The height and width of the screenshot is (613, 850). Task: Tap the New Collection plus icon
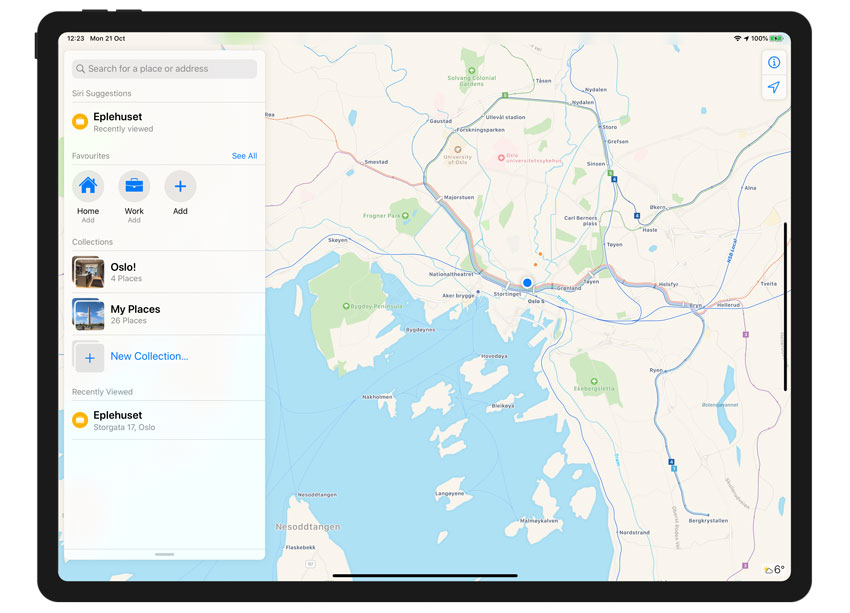(89, 357)
